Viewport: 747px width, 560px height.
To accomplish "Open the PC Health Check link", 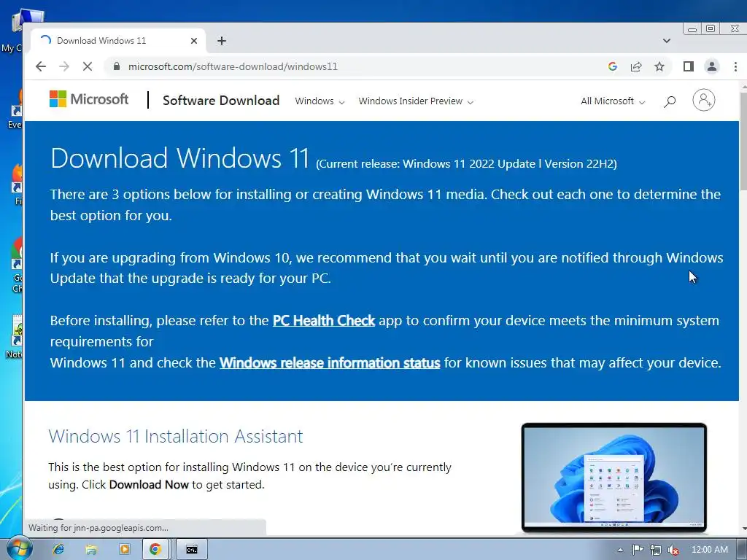I will 324,321.
